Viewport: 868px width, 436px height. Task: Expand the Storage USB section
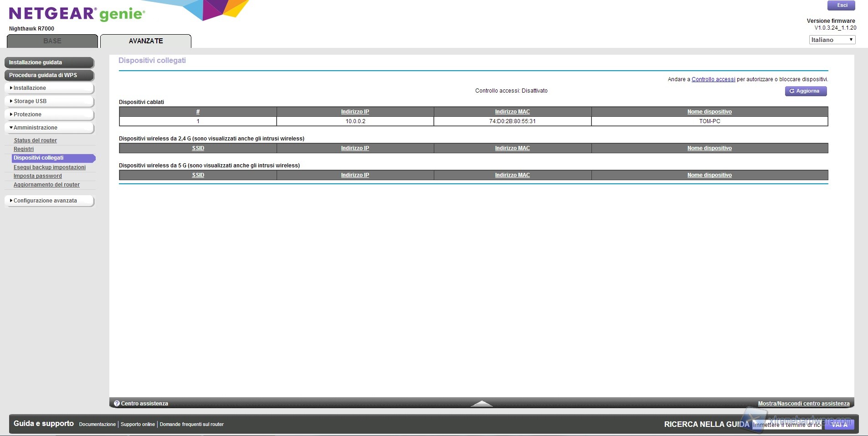click(x=49, y=101)
